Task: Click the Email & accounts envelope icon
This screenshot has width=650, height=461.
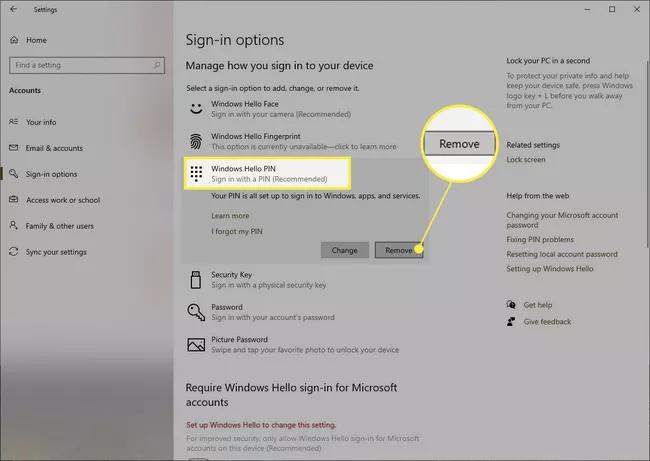Action: click(14, 148)
